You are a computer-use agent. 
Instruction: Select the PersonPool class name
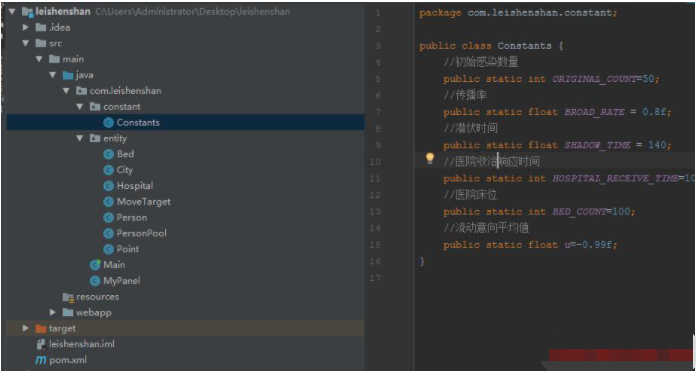coord(142,233)
